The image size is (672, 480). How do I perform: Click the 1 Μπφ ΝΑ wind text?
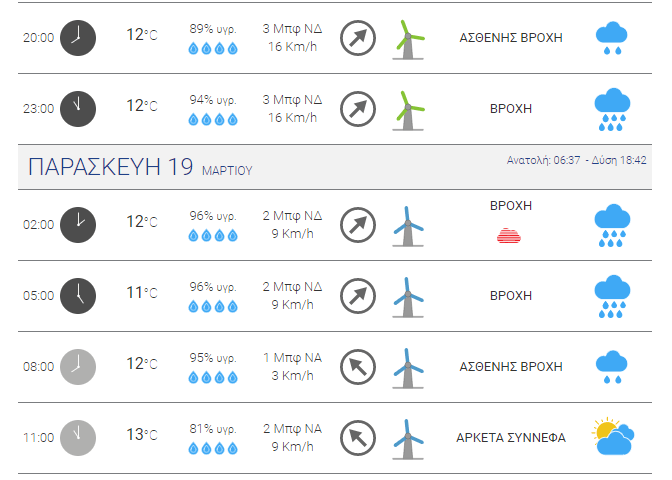coord(292,358)
